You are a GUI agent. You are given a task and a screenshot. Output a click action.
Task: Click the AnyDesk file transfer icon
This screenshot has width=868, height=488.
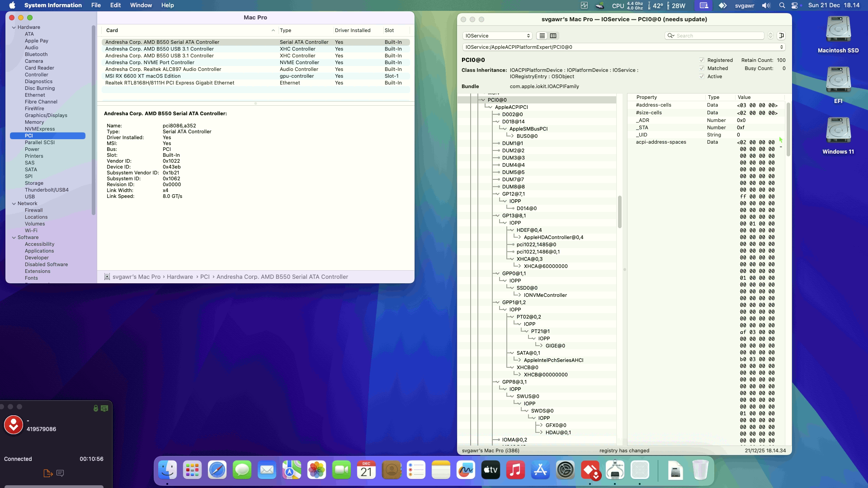tap(47, 473)
